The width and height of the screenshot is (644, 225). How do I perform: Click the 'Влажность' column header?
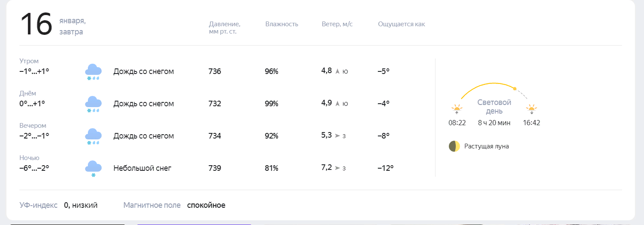[282, 24]
